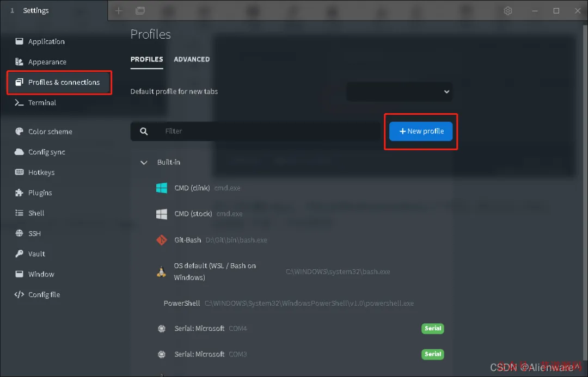Collapse the Built-in profiles group
Screen dimensions: 588x377
[144, 162]
